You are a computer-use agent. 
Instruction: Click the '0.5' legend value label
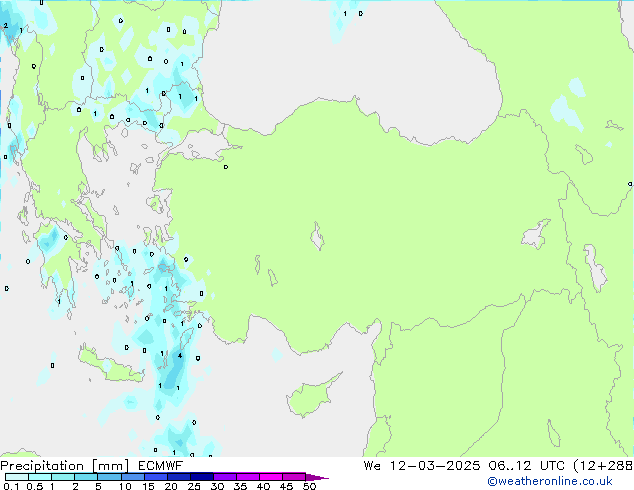35,486
